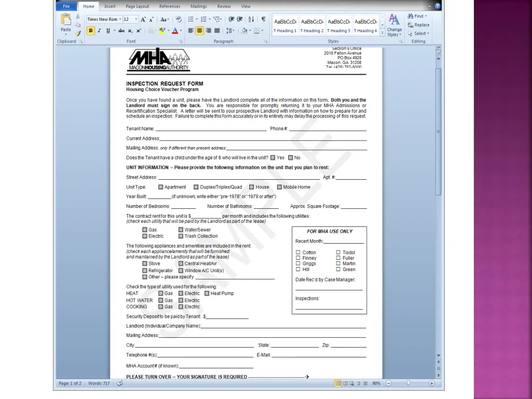This screenshot has width=532, height=399.
Task: Tick the Water/Sewer utility checkbox
Action: [x=181, y=230]
